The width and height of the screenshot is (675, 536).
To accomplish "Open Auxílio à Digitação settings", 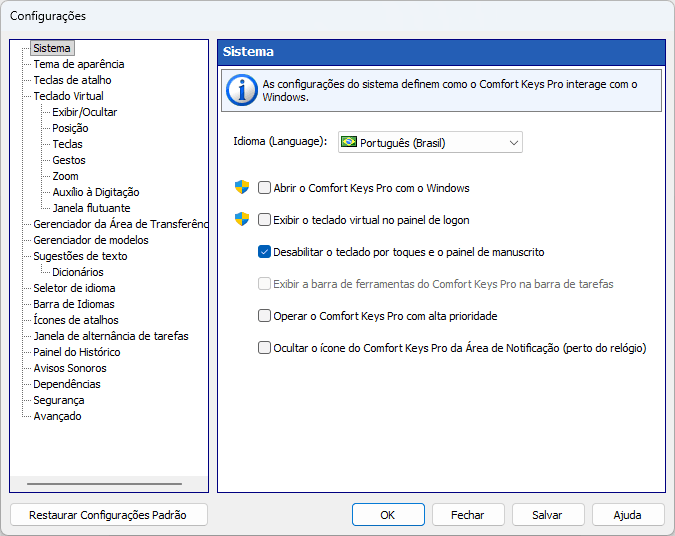I will (96, 192).
